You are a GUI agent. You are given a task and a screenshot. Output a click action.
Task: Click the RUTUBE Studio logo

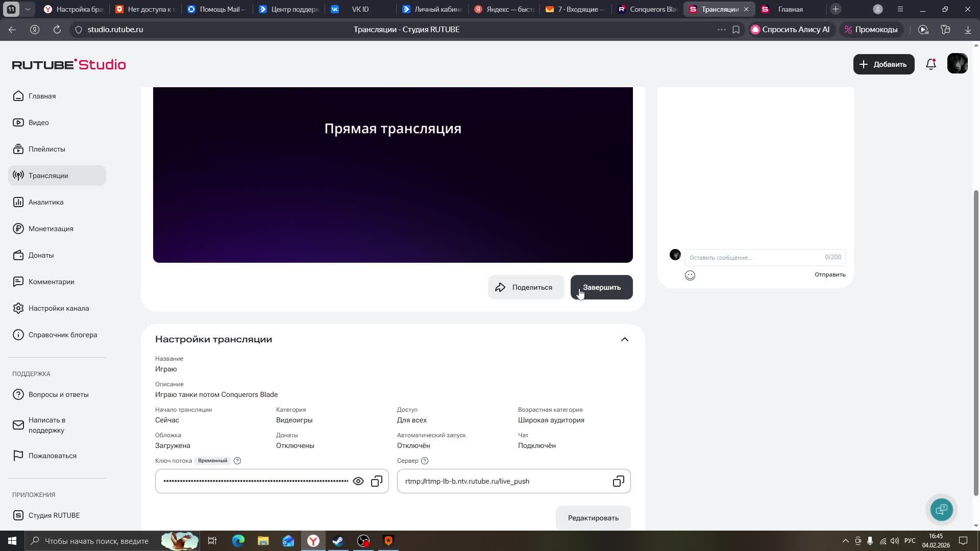(69, 64)
